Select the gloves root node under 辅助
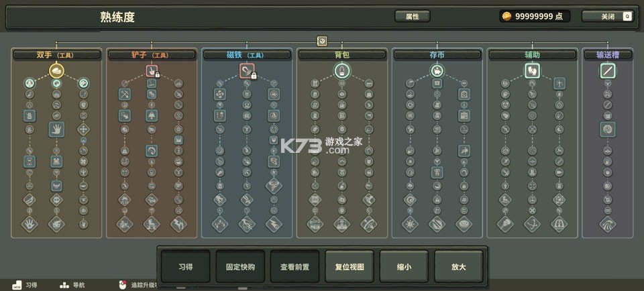Screen dimensions: 644x291 coord(532,70)
